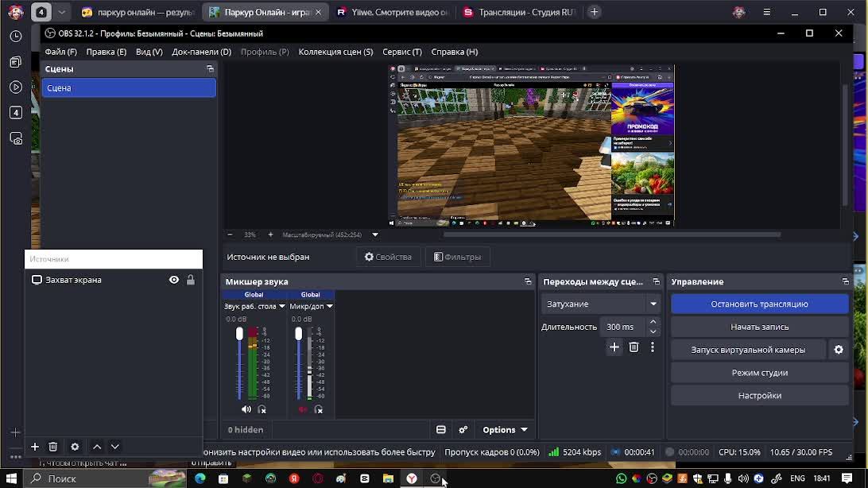Switch to the Трансляции - Студия browser tab
868x488 pixels.
(x=519, y=12)
